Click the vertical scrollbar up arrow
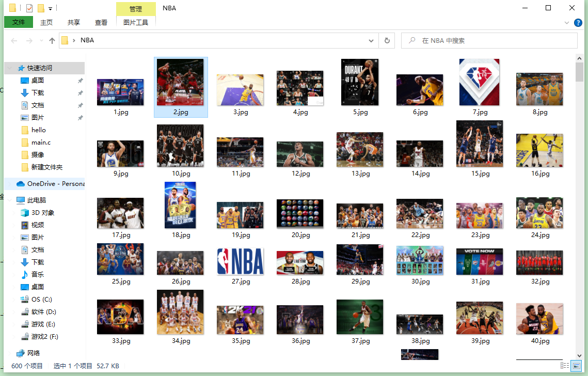Screen dimensions: 588x376 tap(579, 58)
